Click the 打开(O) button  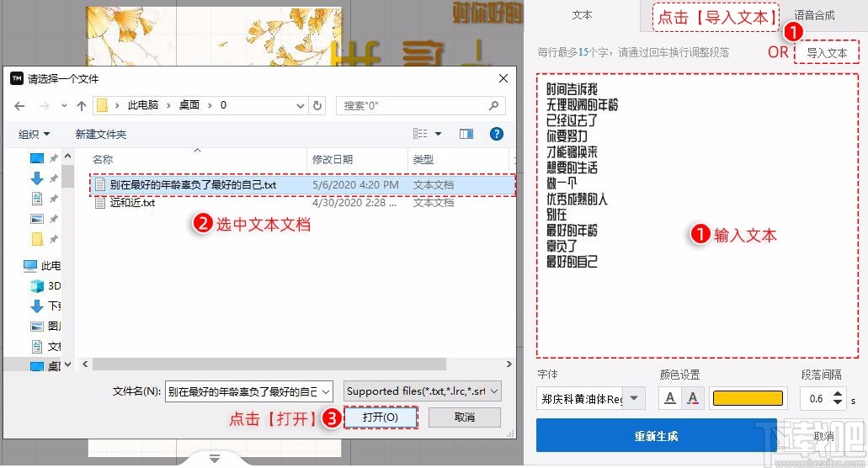(381, 417)
